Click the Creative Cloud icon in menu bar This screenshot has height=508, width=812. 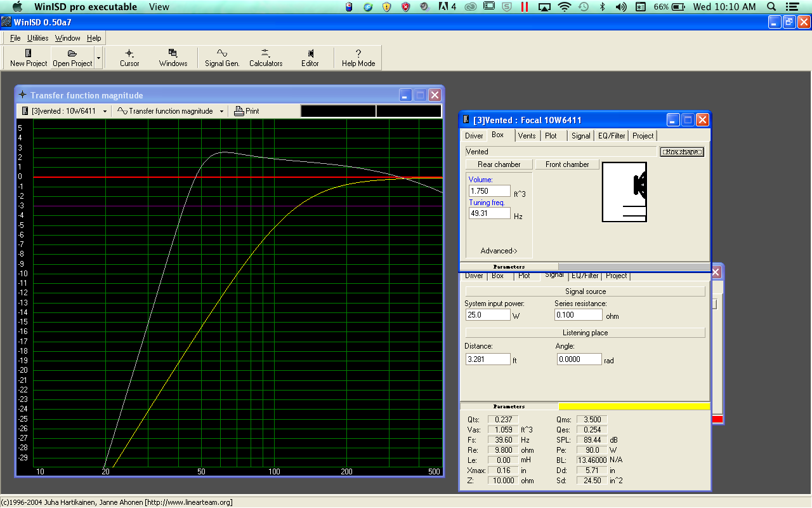[471, 7]
